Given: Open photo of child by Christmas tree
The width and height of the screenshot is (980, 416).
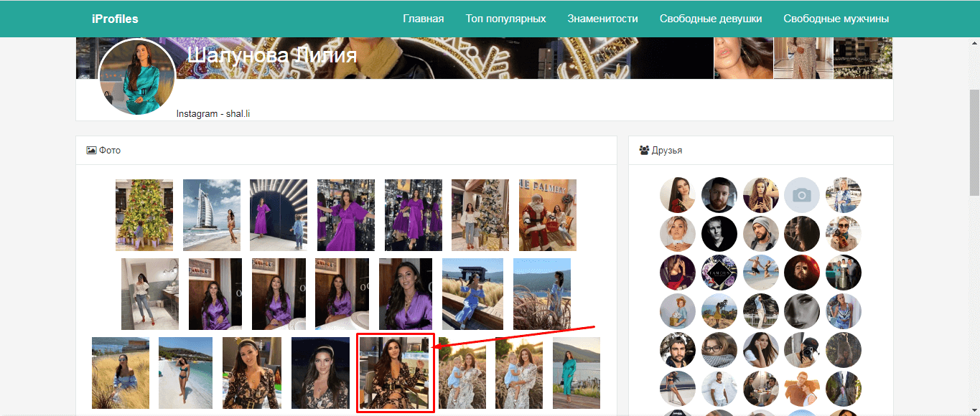Looking at the screenshot, I should (x=144, y=215).
